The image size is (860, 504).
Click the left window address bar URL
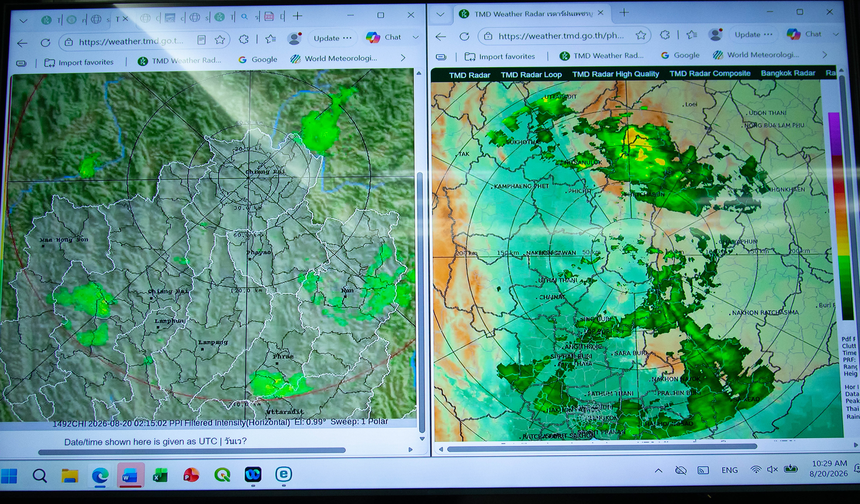tap(131, 41)
